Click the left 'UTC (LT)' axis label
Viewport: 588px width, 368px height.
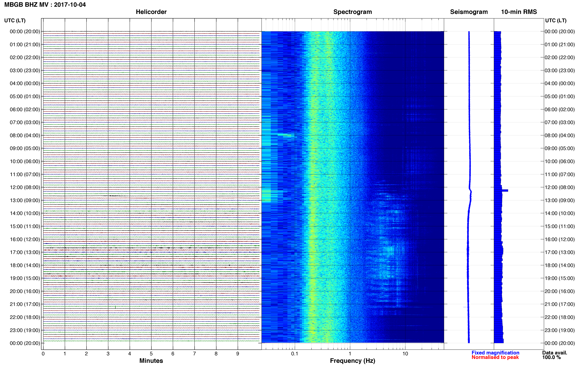tap(15, 20)
